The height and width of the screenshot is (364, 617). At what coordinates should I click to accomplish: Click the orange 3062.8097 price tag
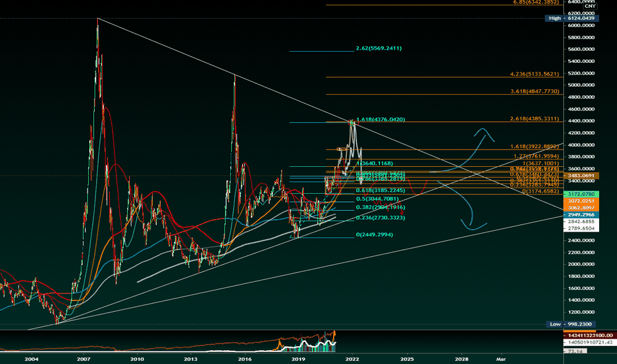click(x=581, y=208)
